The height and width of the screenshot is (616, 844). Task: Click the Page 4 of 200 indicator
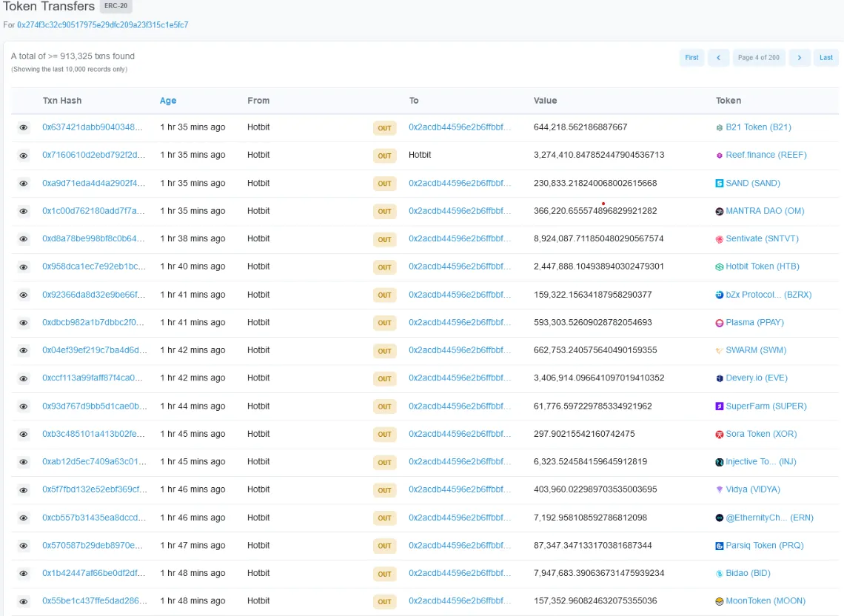coord(758,58)
